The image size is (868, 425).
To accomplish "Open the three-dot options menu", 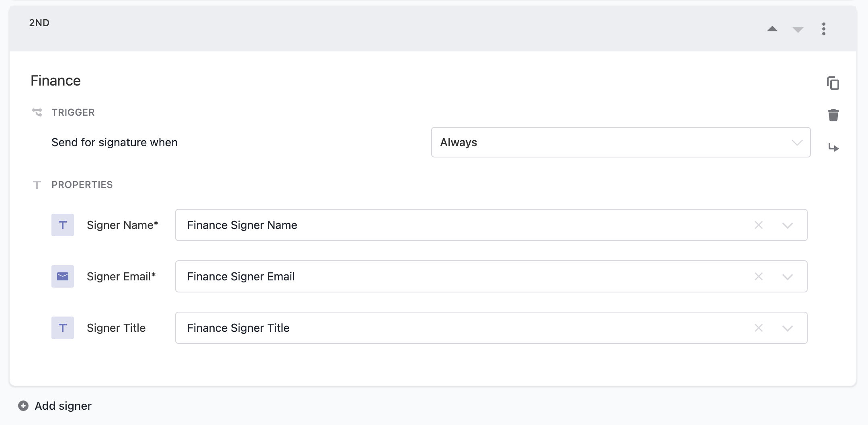I will tap(824, 29).
